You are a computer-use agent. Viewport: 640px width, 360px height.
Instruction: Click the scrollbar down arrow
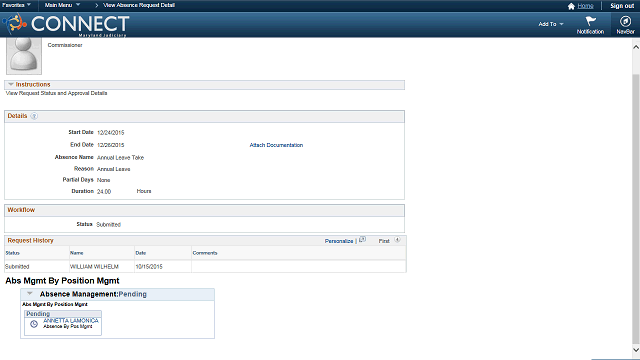(x=636, y=350)
